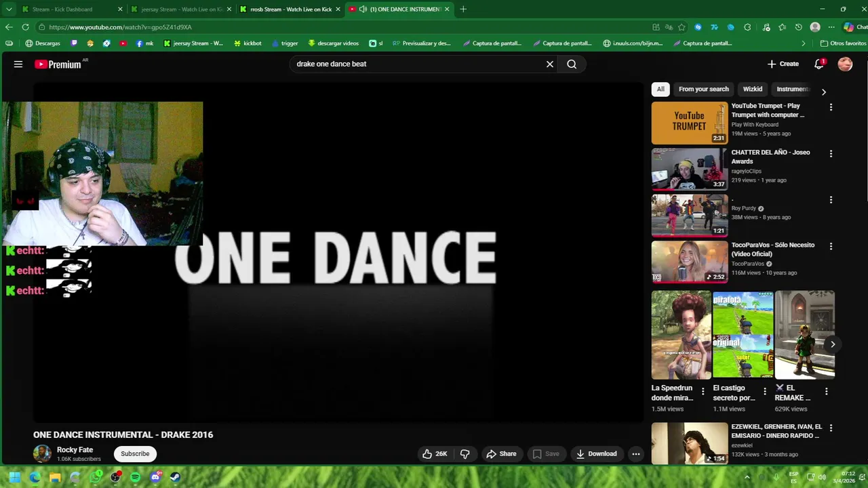Open the taskbar volume control
Viewport: 868px width, 488px height.
[x=823, y=477]
